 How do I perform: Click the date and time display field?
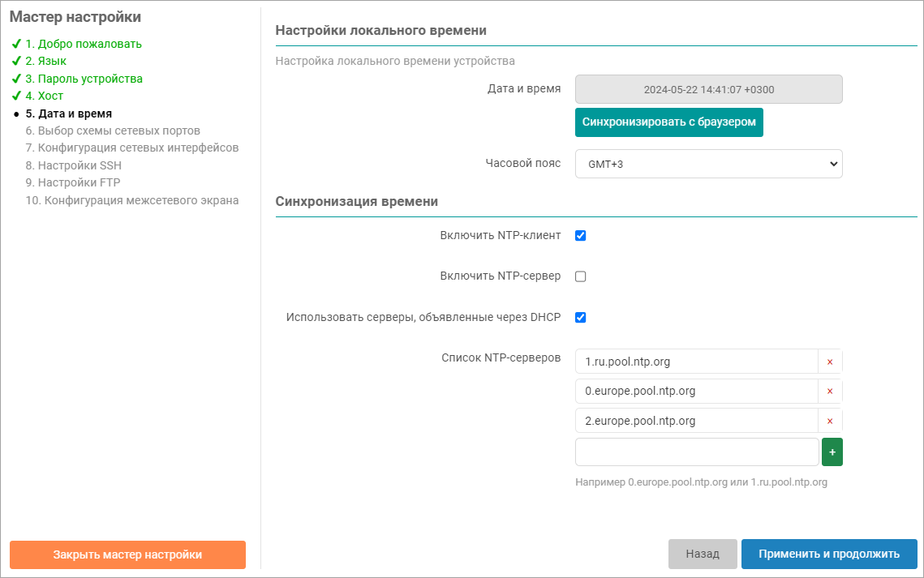click(x=708, y=89)
